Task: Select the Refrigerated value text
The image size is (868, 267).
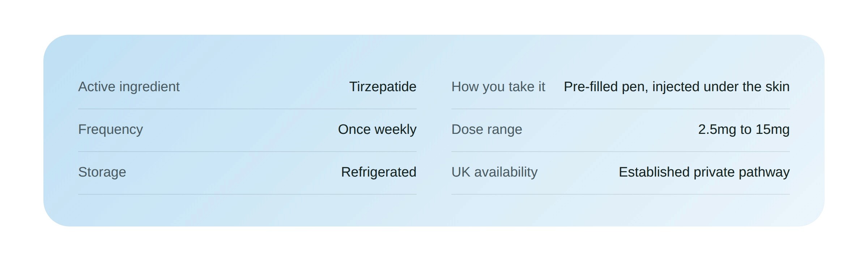Action: (x=379, y=172)
